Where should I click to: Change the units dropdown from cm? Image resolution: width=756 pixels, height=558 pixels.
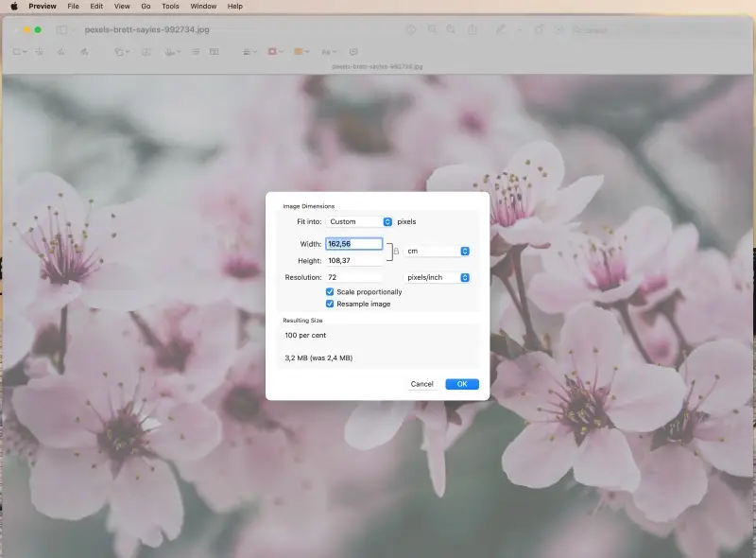(x=437, y=251)
